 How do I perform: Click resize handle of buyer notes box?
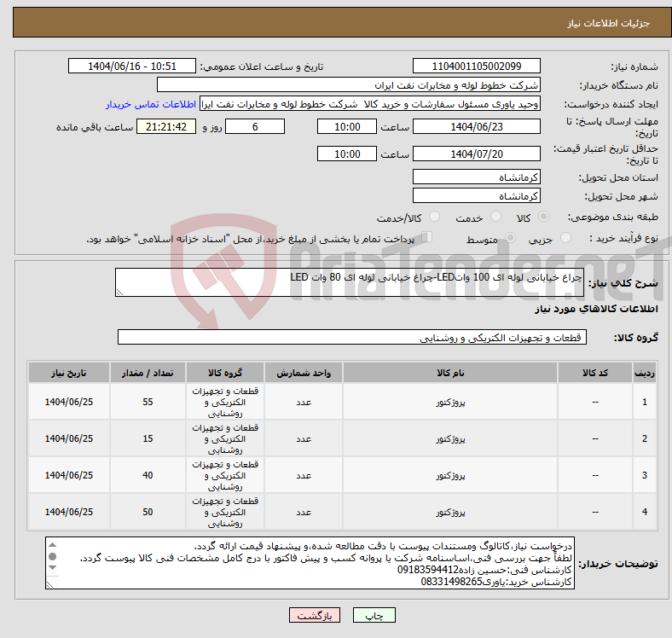click(x=49, y=584)
